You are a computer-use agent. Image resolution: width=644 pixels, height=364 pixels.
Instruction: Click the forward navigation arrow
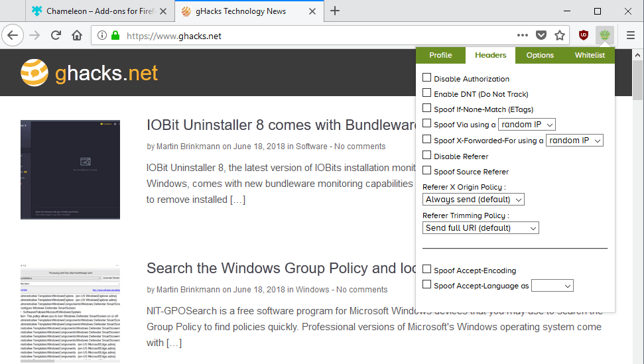(x=34, y=35)
